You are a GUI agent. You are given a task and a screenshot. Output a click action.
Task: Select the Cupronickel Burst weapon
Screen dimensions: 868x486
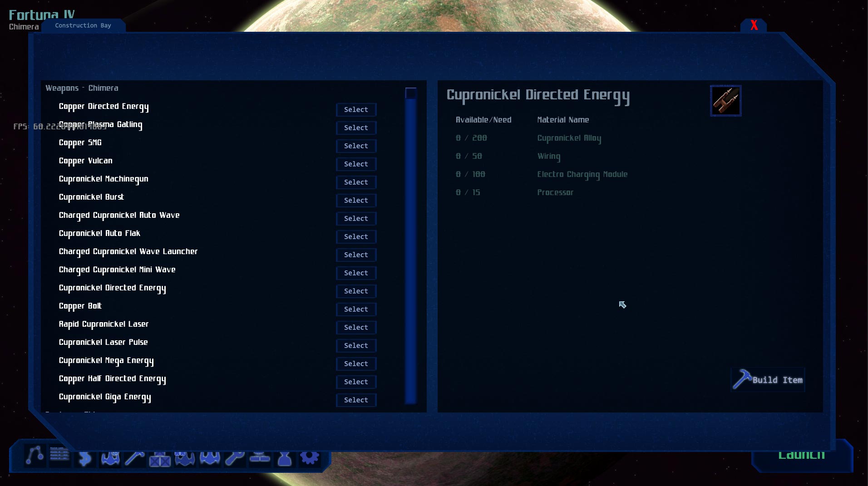click(x=356, y=201)
